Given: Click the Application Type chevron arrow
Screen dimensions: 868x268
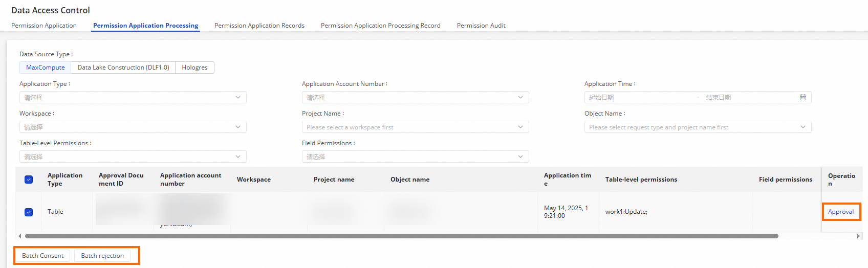Looking at the screenshot, I should point(238,97).
